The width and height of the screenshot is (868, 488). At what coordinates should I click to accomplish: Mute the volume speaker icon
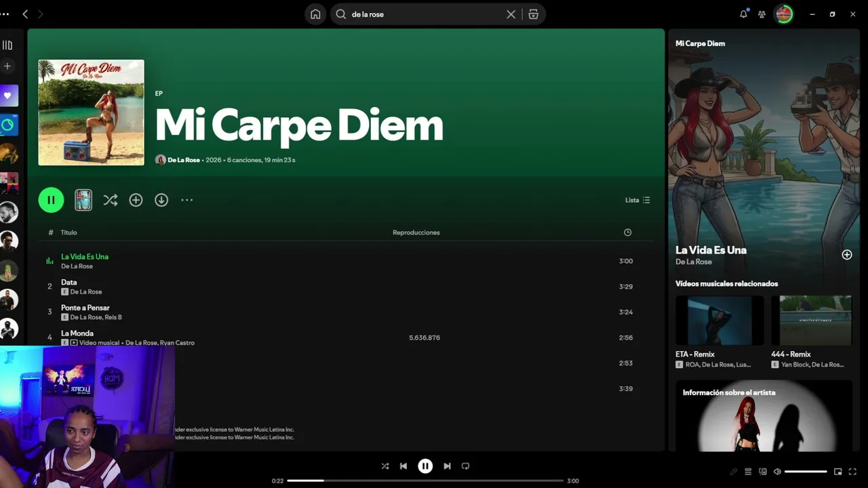click(x=778, y=472)
